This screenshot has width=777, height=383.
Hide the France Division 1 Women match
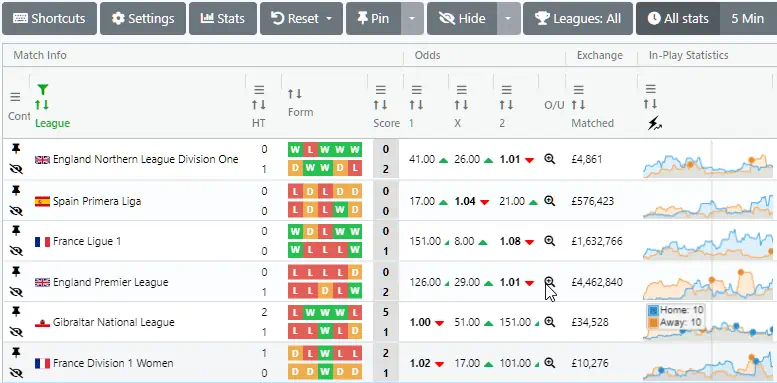coord(16,374)
